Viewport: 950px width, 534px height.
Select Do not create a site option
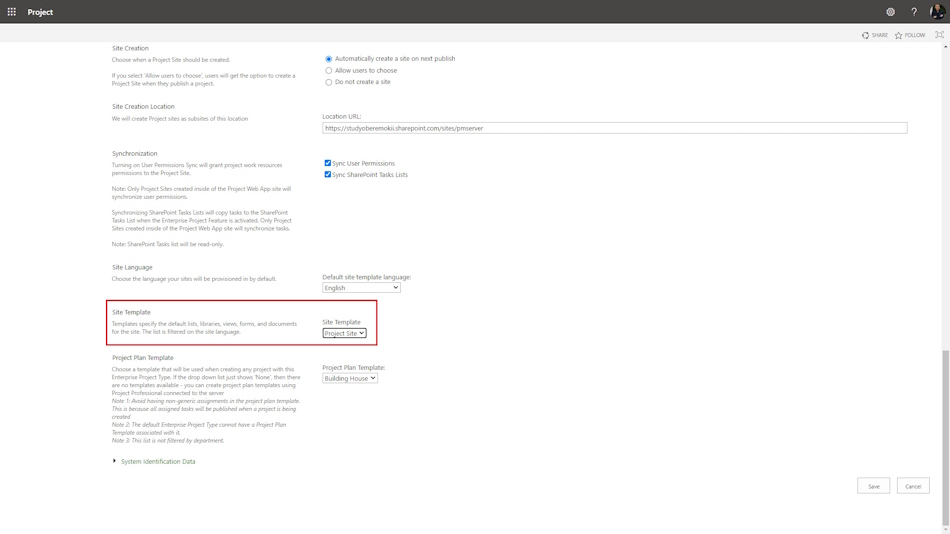pos(328,82)
